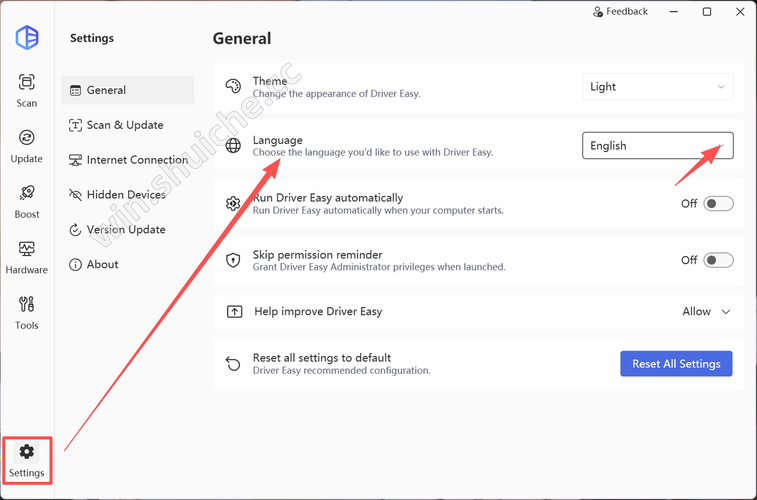
Task: Enable Run Driver Easy automatically toggle
Action: pos(718,203)
